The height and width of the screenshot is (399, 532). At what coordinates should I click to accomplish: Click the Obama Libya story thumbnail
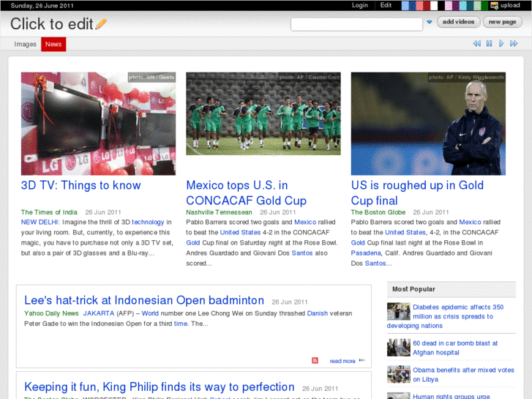pos(399,374)
